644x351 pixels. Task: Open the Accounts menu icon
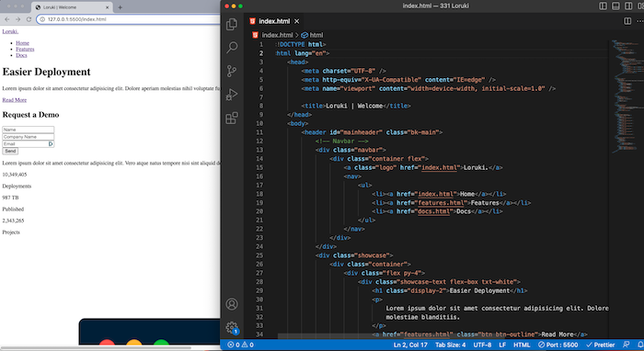(232, 304)
